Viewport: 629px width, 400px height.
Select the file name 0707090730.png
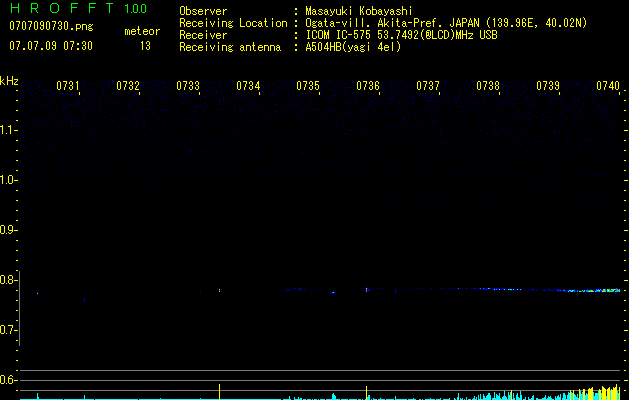point(51,26)
